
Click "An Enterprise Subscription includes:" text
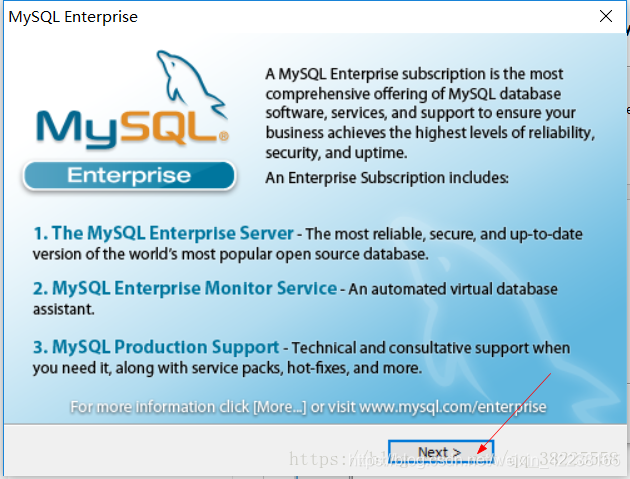[387, 178]
